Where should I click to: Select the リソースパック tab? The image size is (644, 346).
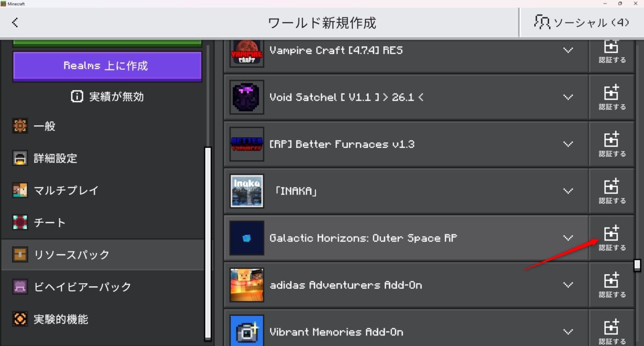103,255
